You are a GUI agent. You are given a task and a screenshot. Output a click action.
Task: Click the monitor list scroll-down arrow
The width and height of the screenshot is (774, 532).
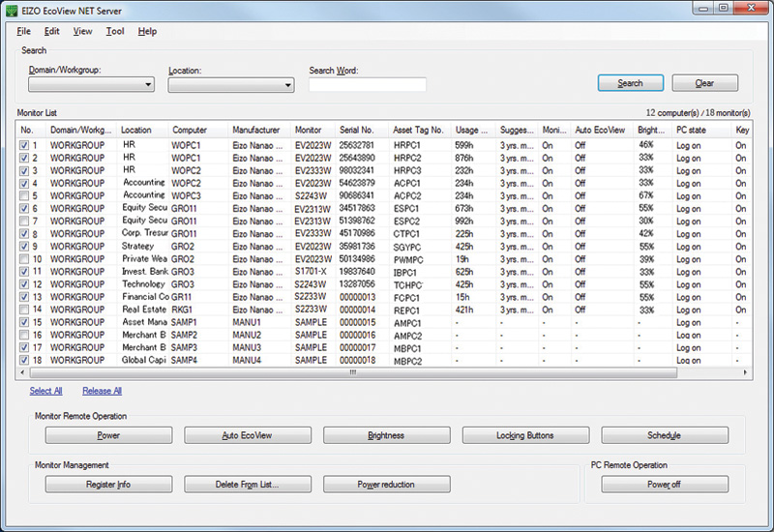click(745, 372)
